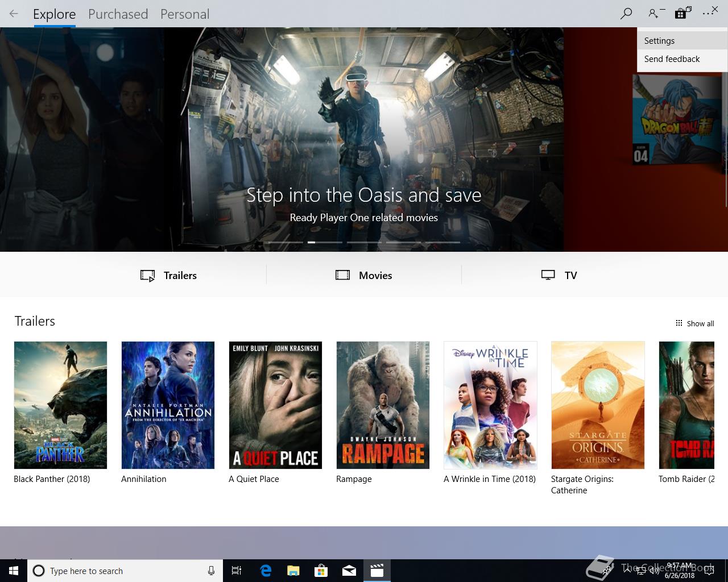728x582 pixels.
Task: Click the Show all link
Action: pyautogui.click(x=694, y=323)
